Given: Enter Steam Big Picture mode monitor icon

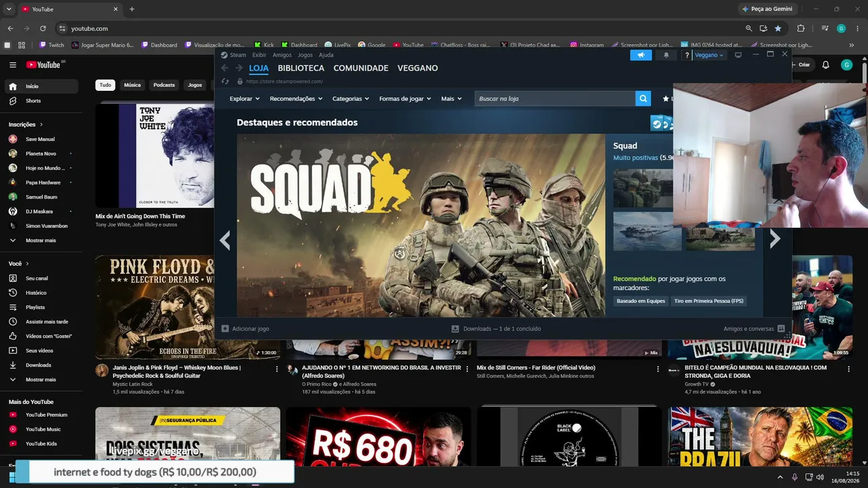Looking at the screenshot, I should 738,55.
